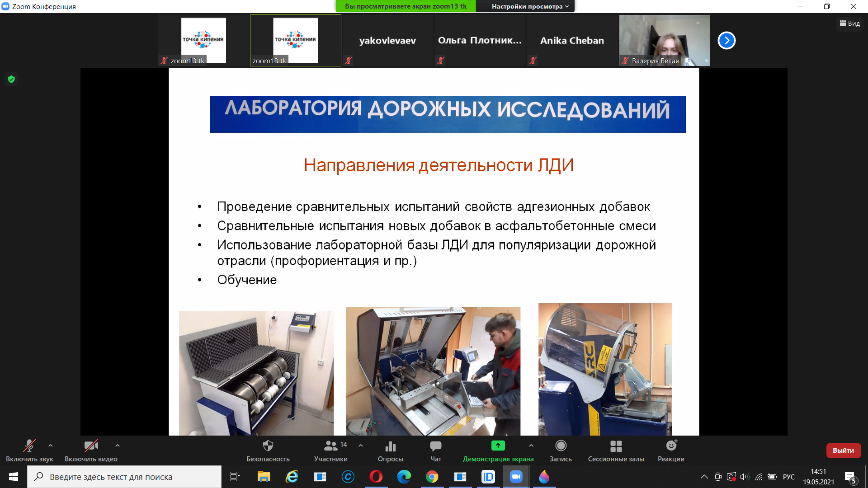Open the Reactions menu
This screenshot has width=868, height=488.
[x=671, y=450]
